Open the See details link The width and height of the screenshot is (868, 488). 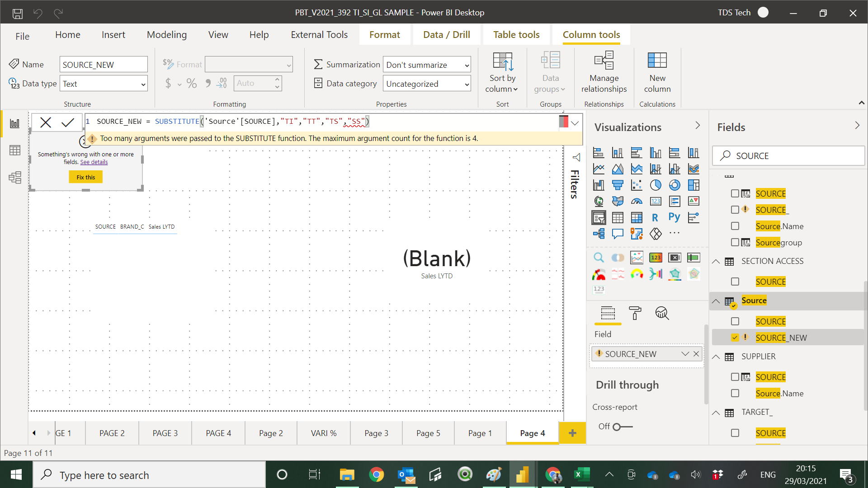[94, 162]
